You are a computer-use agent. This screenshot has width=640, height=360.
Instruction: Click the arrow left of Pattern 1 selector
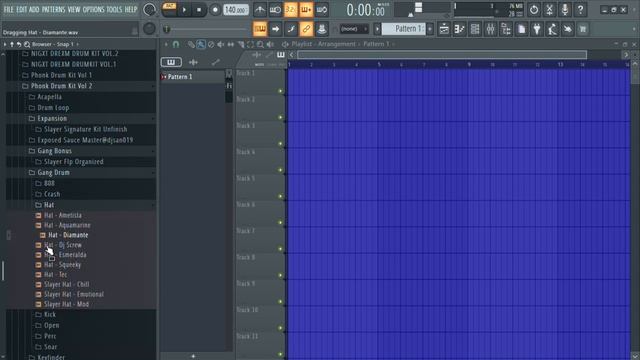(x=377, y=29)
